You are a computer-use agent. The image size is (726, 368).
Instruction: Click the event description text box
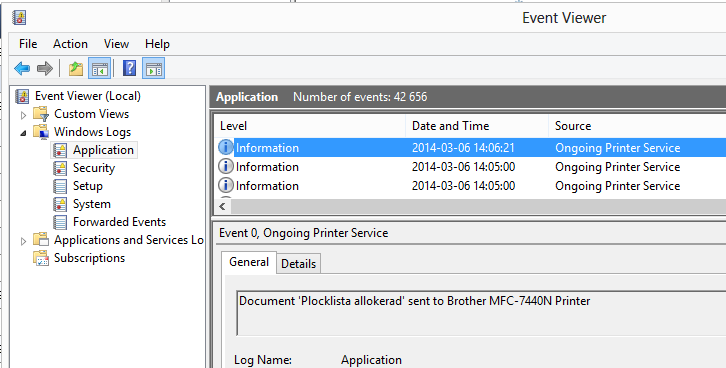[x=482, y=313]
